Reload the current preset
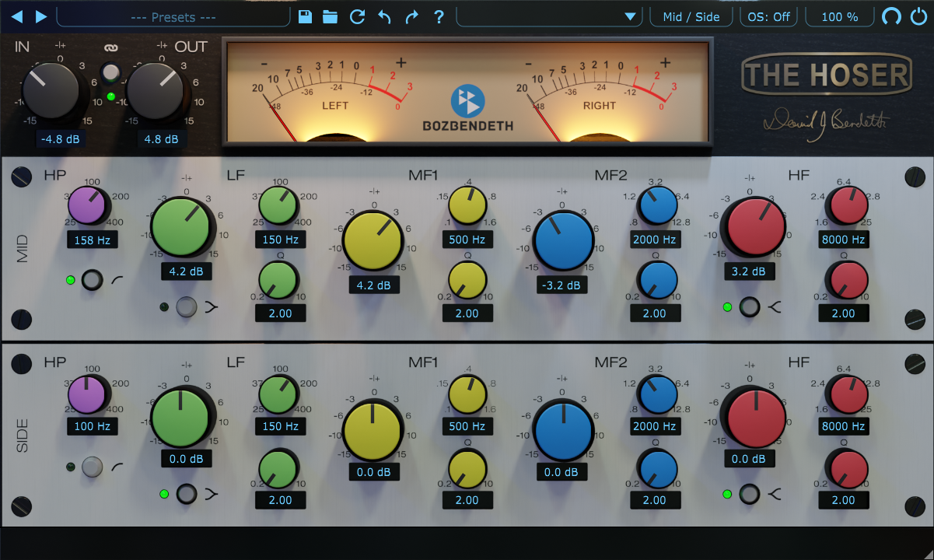Screen dimensions: 934x560 tap(357, 16)
